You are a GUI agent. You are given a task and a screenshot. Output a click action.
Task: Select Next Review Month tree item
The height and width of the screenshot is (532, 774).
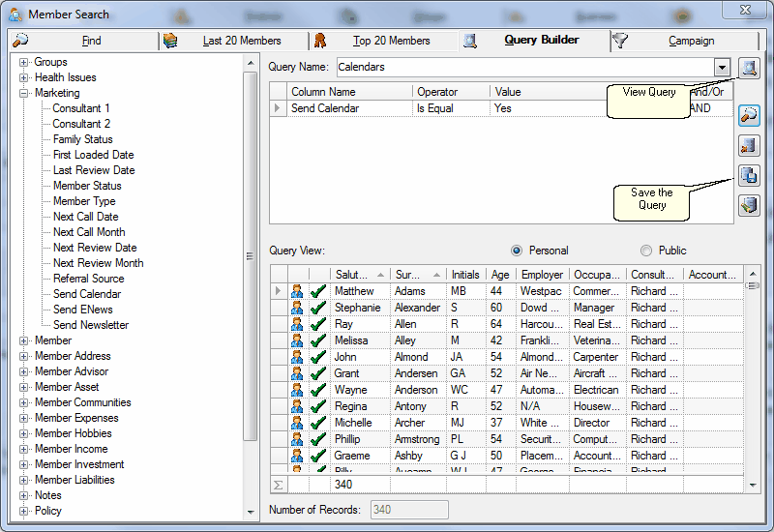(x=99, y=263)
